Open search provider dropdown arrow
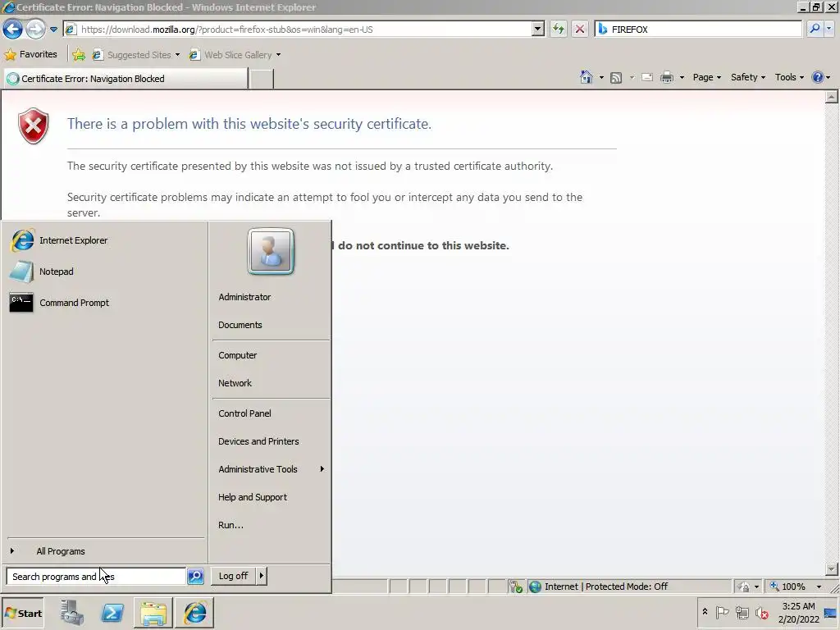 coord(829,30)
